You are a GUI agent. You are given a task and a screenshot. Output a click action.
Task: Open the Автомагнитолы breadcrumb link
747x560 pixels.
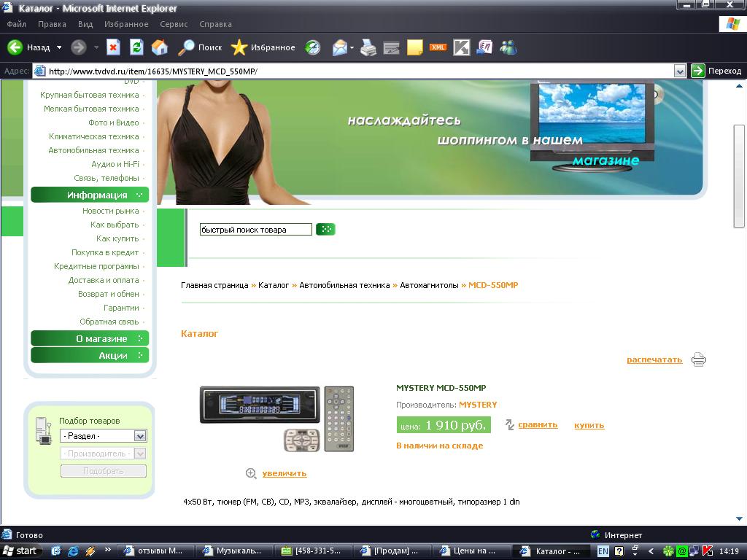pos(429,285)
